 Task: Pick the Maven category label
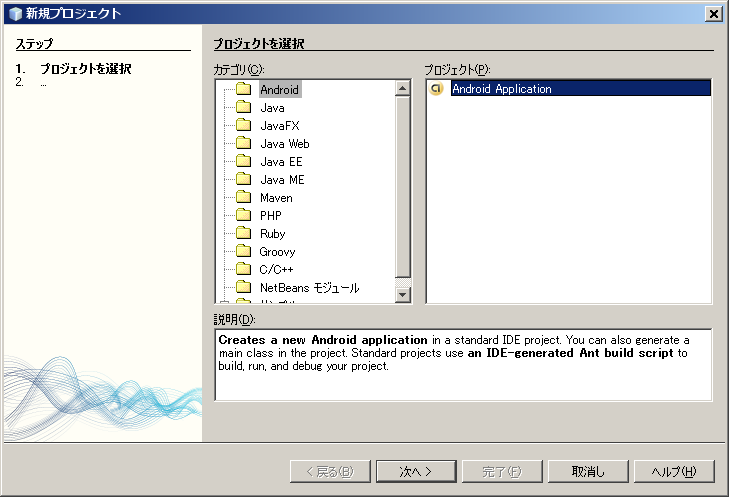276,198
